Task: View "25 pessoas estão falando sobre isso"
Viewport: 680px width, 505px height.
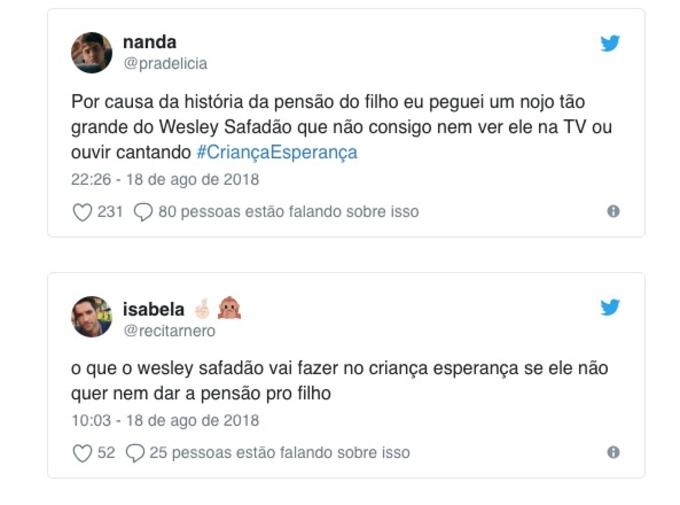Action: pos(279,453)
